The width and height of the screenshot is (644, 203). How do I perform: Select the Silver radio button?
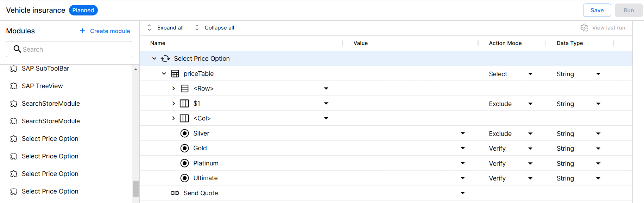[x=184, y=133]
